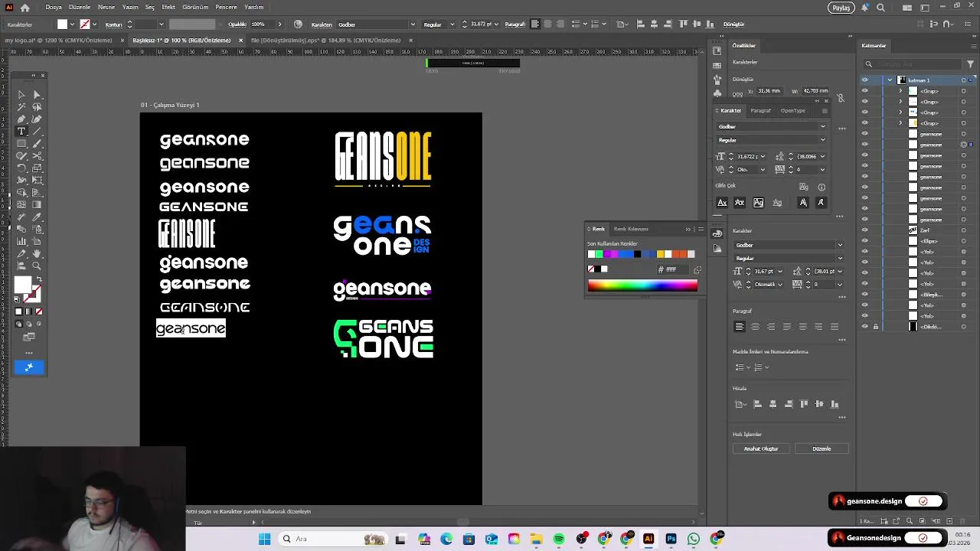The height and width of the screenshot is (551, 980).
Task: Activate the Rotate tool
Action: tap(21, 168)
